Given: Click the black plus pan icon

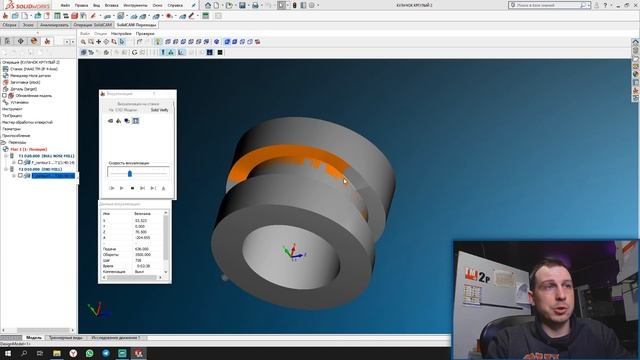Looking at the screenshot, I should (98, 42).
